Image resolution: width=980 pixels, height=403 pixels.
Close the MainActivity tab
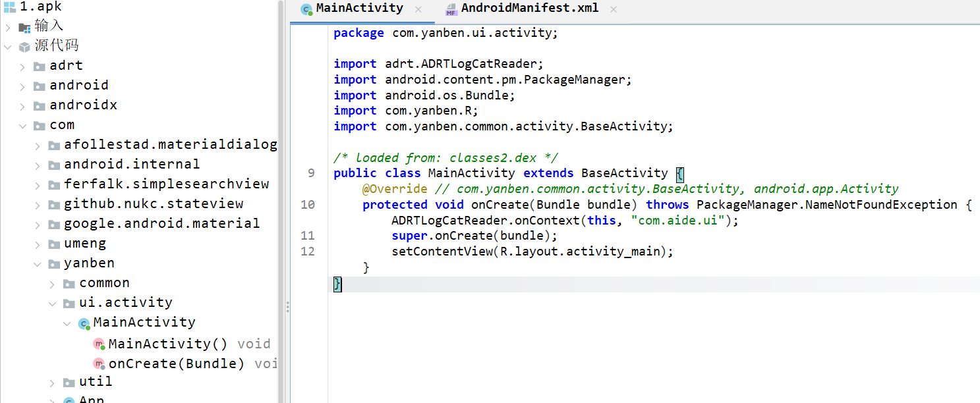(418, 9)
